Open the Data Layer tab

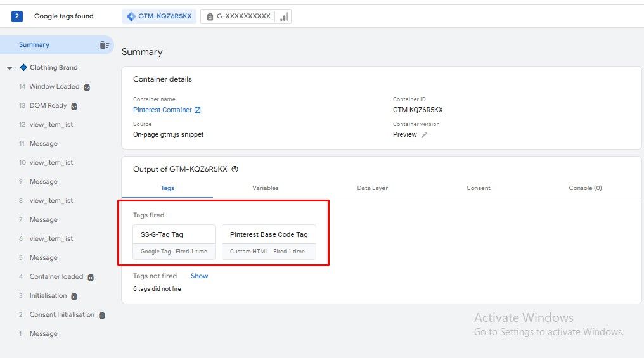[x=372, y=188]
